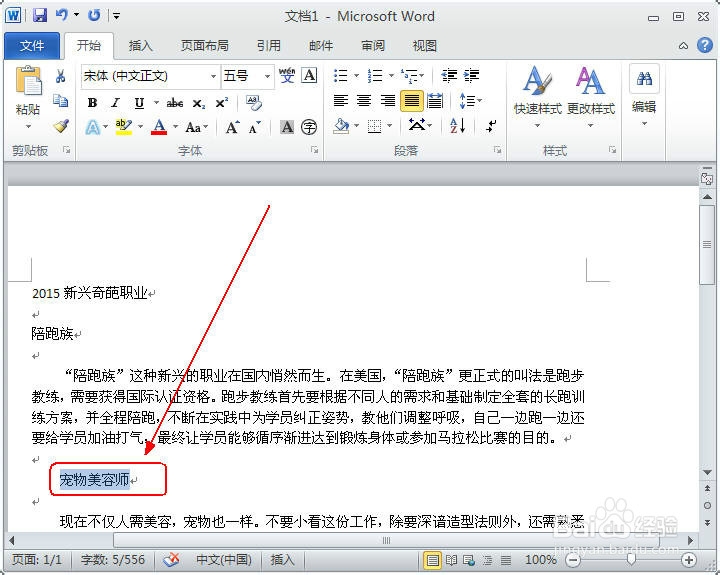Open paragraph shading paint bucket

[x=341, y=125]
